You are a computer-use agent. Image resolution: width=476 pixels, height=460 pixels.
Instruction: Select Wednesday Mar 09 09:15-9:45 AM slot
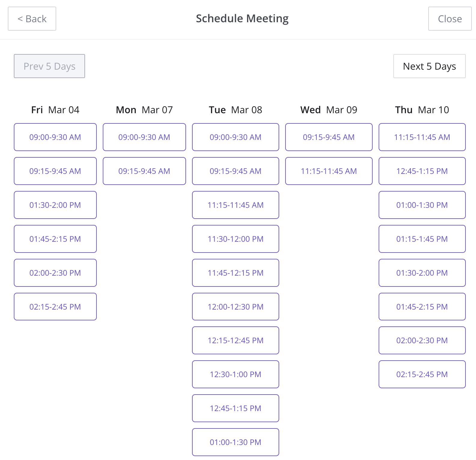(329, 137)
